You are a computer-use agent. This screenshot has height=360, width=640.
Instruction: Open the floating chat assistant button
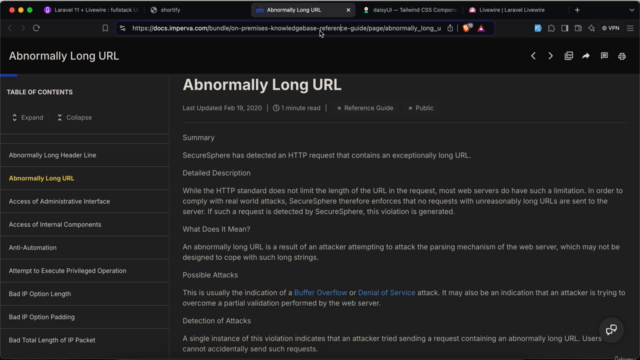(x=611, y=329)
